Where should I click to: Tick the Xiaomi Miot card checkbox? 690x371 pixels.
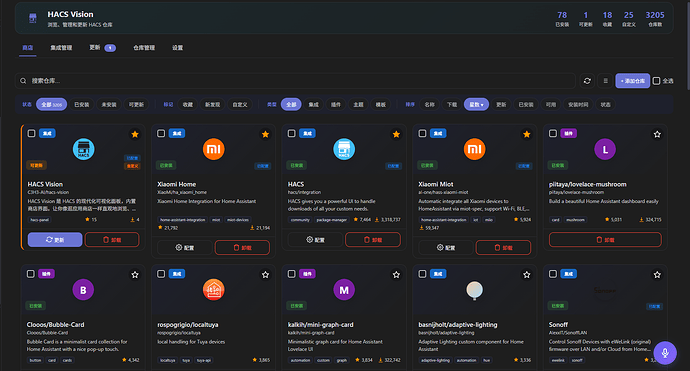pos(422,133)
